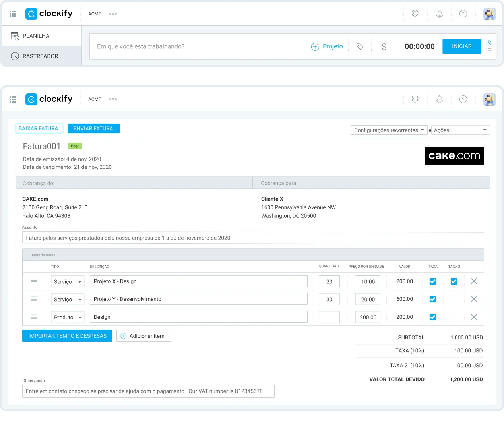
Task: Switch to manual mode with the list icon
Action: pos(489,50)
